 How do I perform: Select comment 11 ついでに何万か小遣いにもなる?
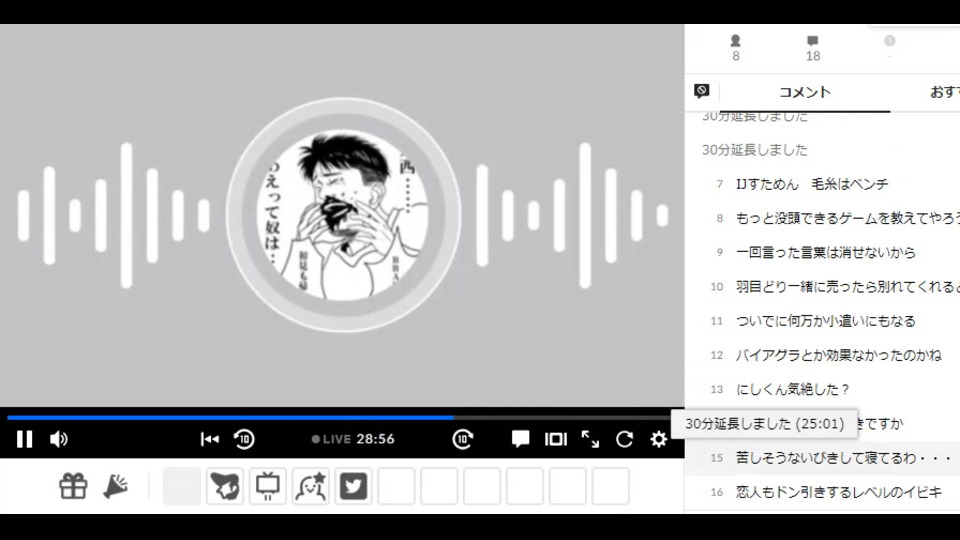click(822, 321)
